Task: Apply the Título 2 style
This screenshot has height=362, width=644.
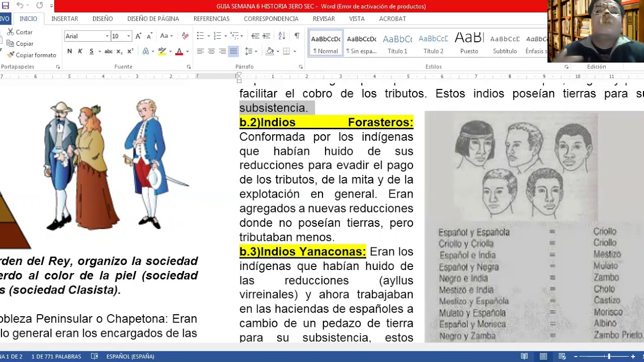Action: (433, 44)
